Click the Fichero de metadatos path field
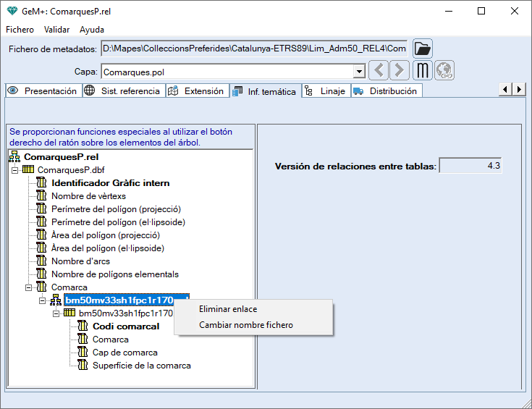This screenshot has height=409, width=532. (x=253, y=49)
